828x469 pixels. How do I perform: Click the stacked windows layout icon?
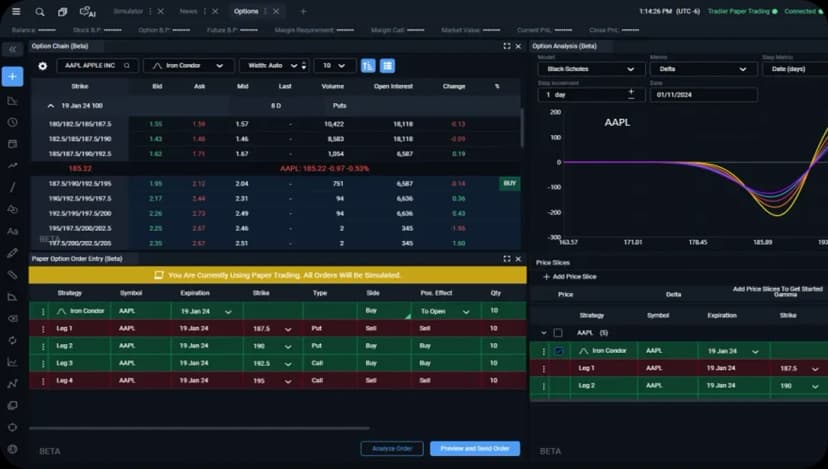coord(62,12)
